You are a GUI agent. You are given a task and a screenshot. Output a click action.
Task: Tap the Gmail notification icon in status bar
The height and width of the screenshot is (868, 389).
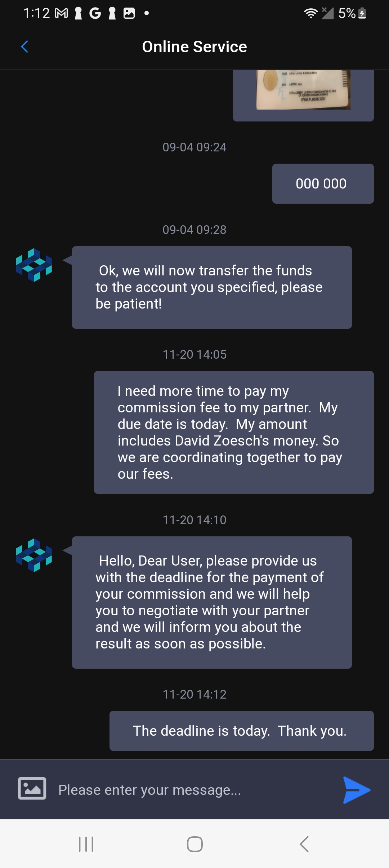(61, 13)
